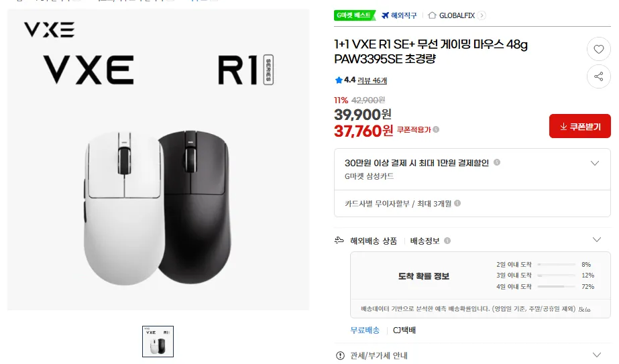
Task: Click the 쿠폰받기 coupon download button
Action: coord(579,126)
